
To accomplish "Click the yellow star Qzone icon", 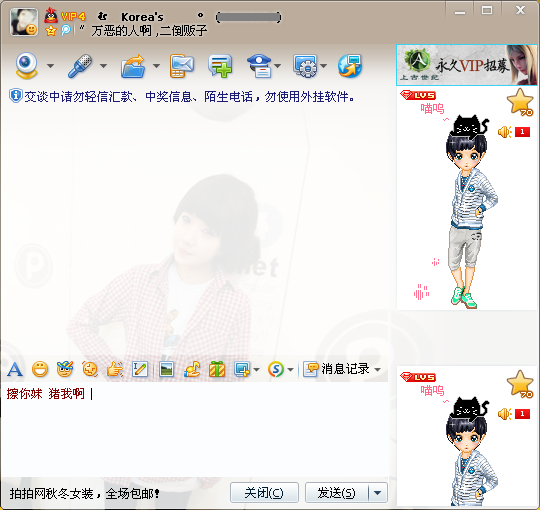I will coord(51,31).
